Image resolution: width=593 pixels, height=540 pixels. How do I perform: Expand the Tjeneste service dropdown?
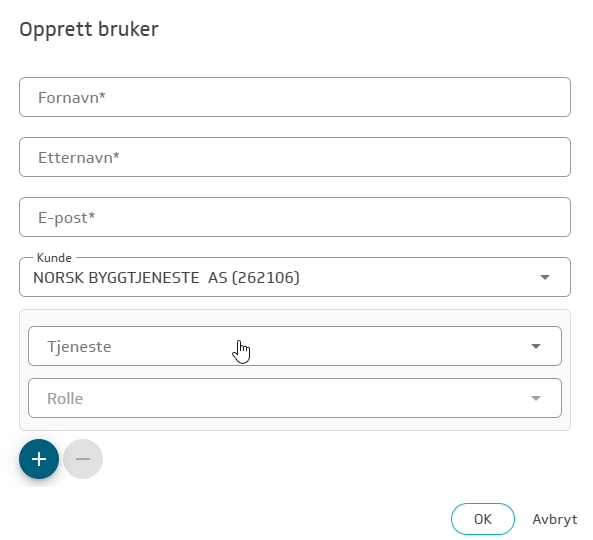[x=295, y=346]
